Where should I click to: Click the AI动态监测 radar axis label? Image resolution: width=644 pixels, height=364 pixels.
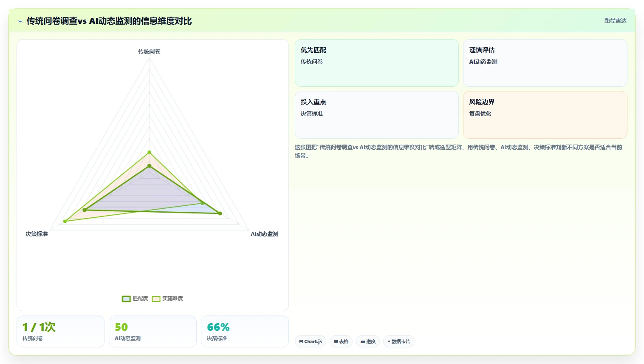tap(264, 234)
